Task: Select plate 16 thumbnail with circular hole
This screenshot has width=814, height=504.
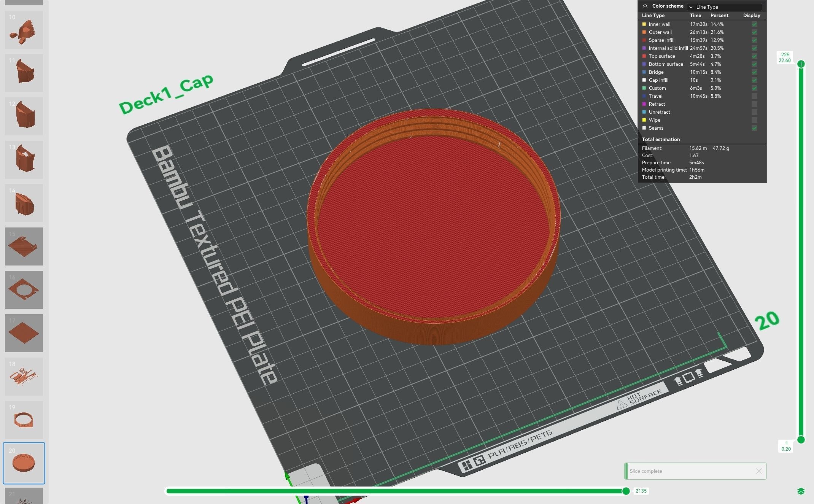Action: click(x=24, y=289)
